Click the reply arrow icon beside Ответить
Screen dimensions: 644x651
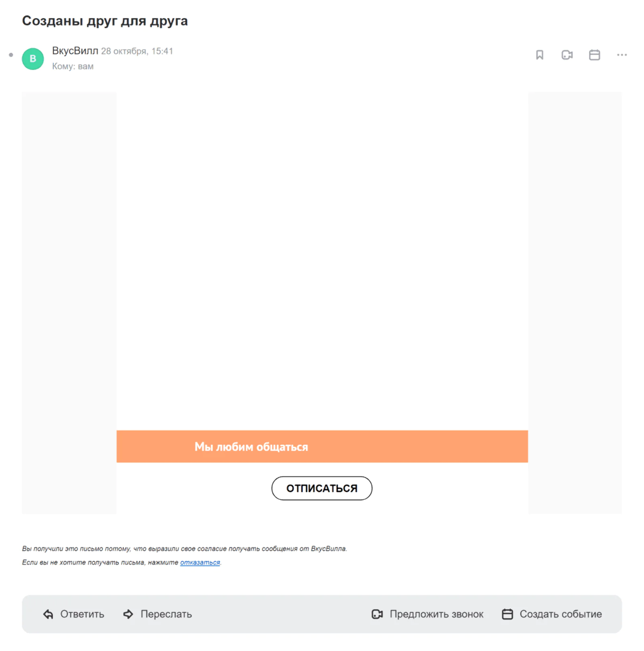pyautogui.click(x=48, y=614)
